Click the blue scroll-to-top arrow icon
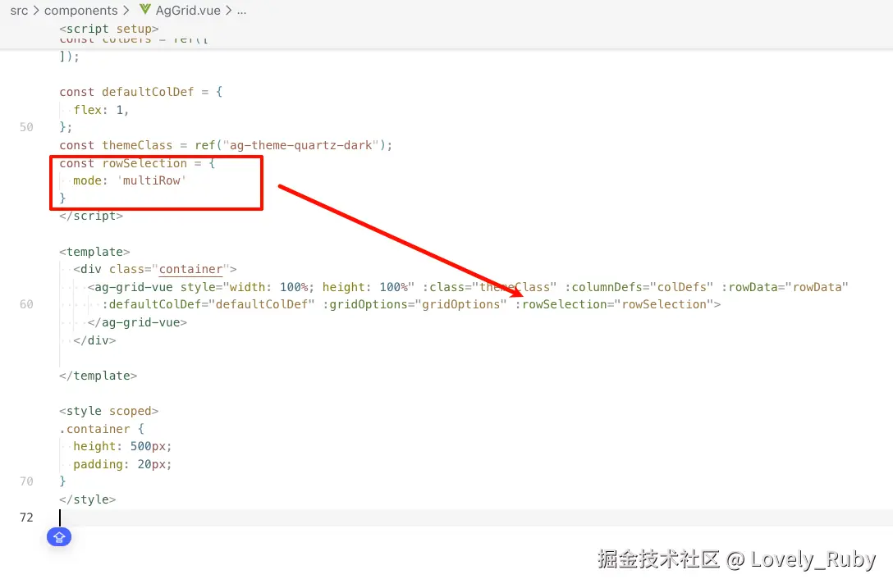The height and width of the screenshot is (588, 893). [58, 537]
